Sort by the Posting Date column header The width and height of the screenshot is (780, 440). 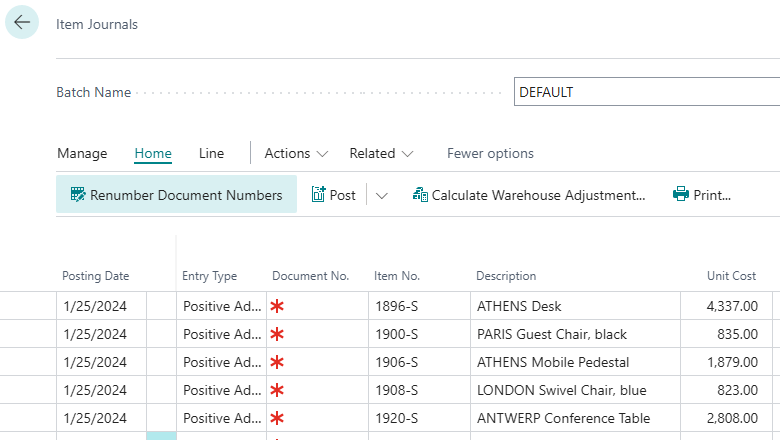[96, 276]
